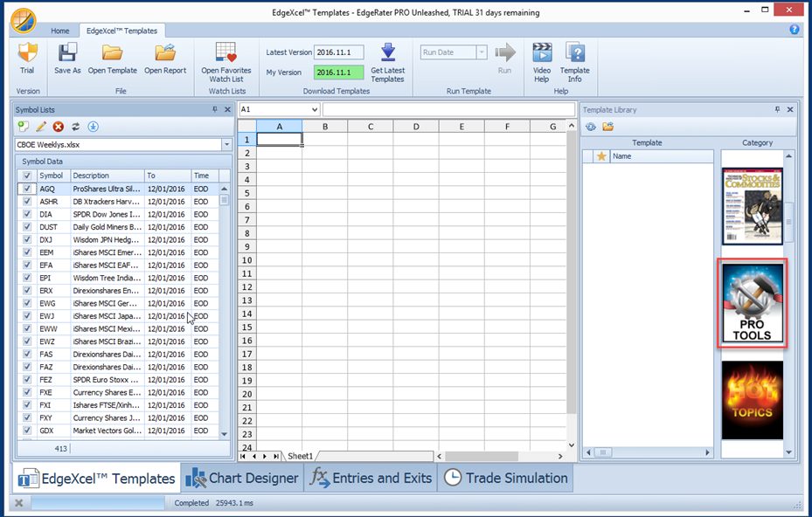The height and width of the screenshot is (517, 812).
Task: Click the application logo orb
Action: (24, 21)
